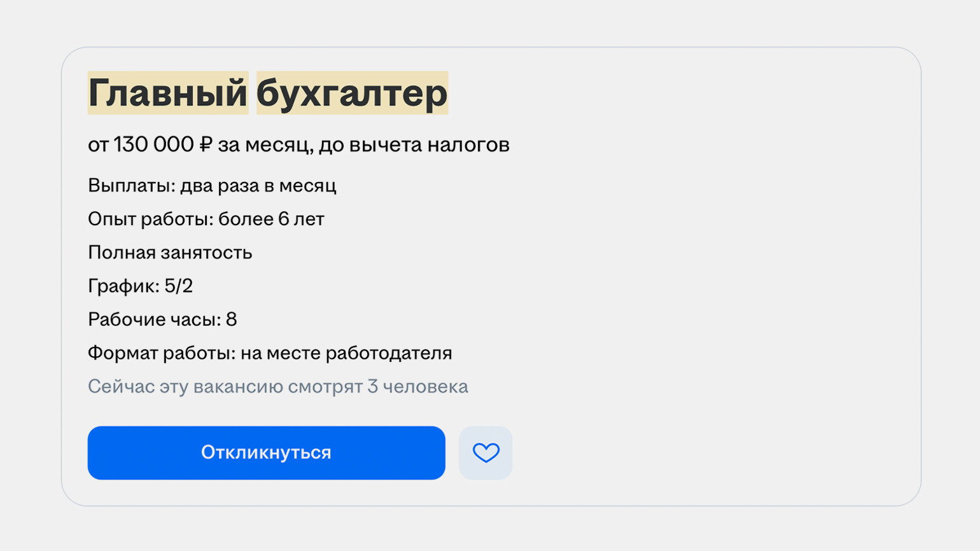Screen dimensions: 980x551
Task: Click the График label
Action: pyautogui.click(x=123, y=286)
